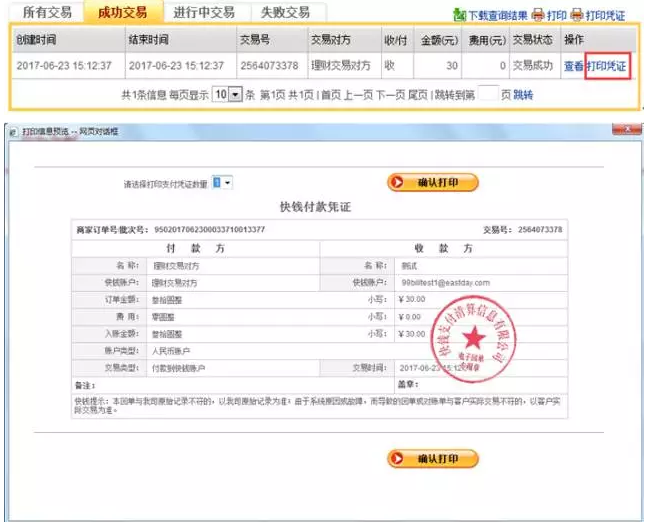Click the 首页 pagination link
The height and width of the screenshot is (526, 649).
pyautogui.click(x=331, y=95)
